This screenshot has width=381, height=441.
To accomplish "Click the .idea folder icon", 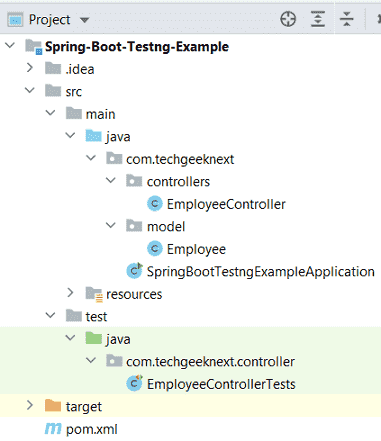I will click(x=53, y=68).
